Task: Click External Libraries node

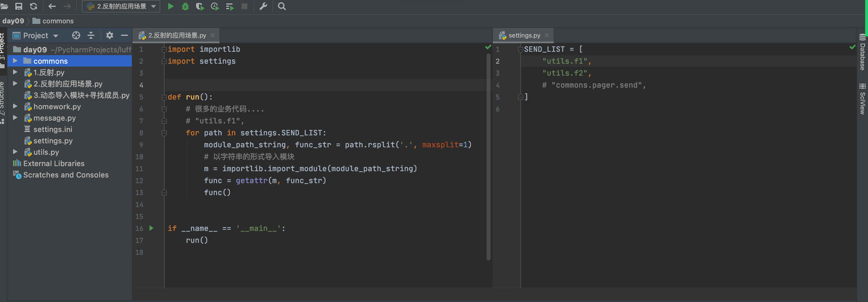Action: coord(54,164)
